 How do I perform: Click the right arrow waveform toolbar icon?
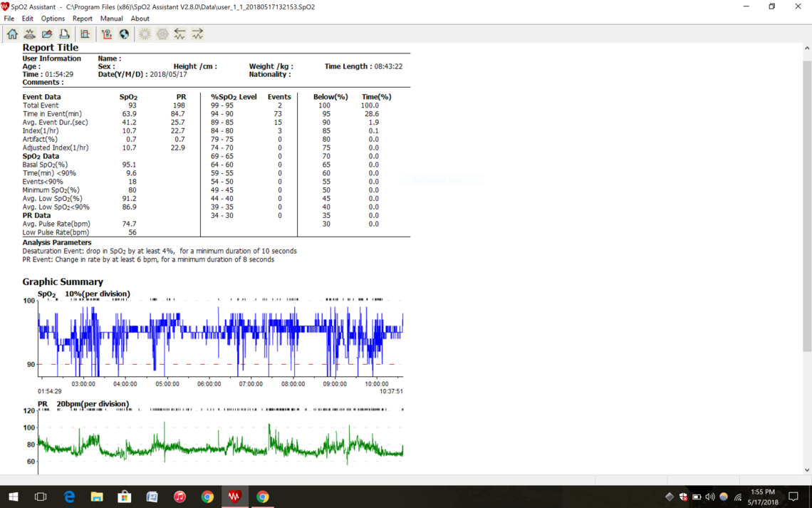click(x=197, y=34)
